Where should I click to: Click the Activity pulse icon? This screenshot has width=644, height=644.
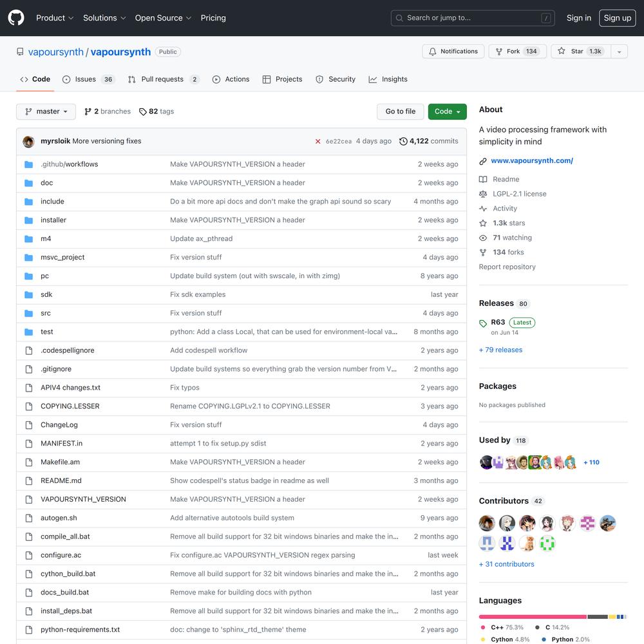[x=483, y=209]
